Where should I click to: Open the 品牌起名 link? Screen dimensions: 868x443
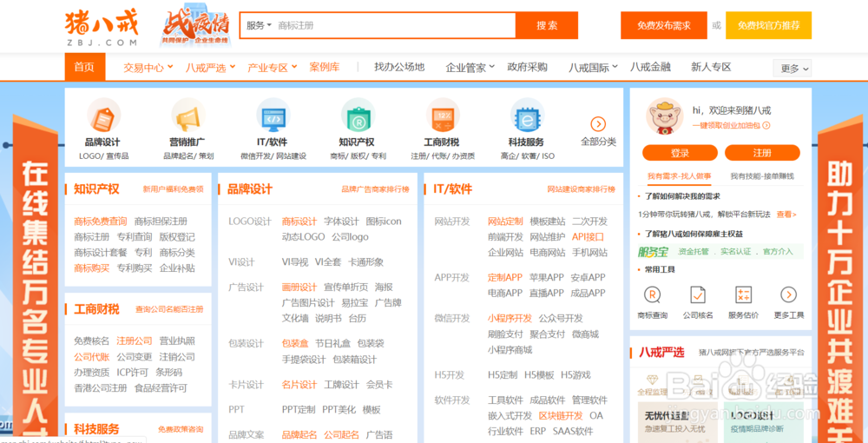pos(299,434)
